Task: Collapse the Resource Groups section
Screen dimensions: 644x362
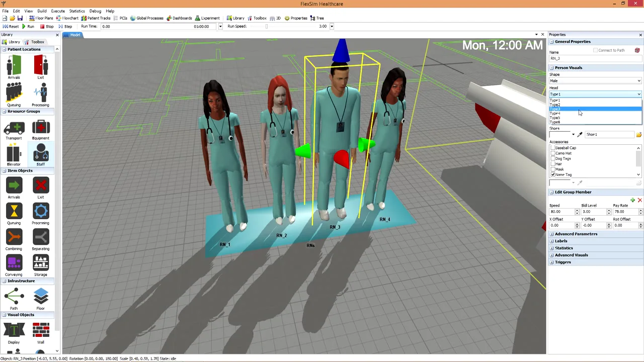Action: 4,111
